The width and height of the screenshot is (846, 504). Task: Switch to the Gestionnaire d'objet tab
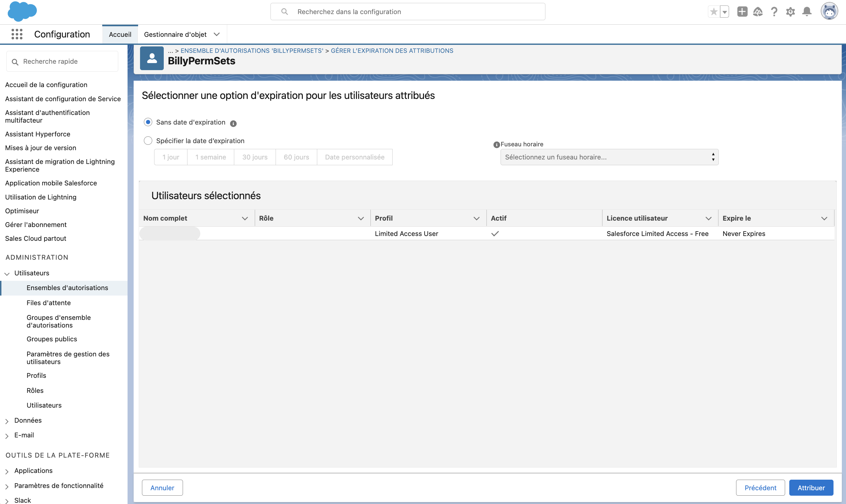pyautogui.click(x=175, y=34)
